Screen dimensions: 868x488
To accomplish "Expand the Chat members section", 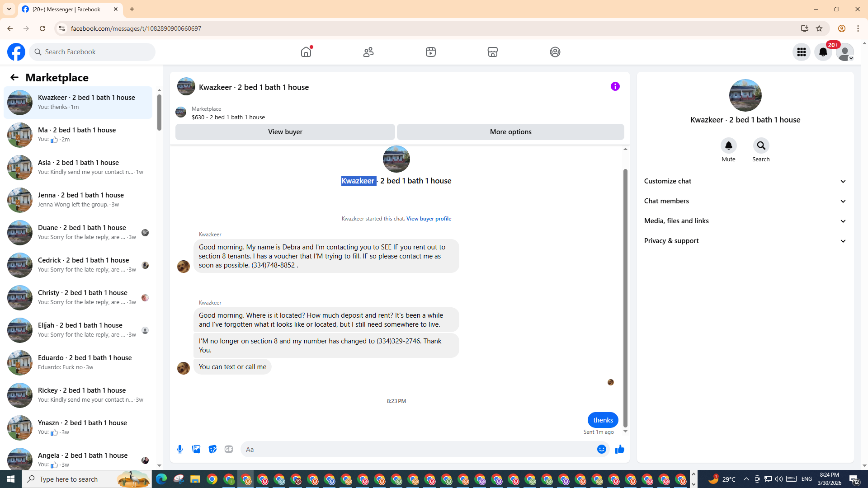I will coord(745,201).
